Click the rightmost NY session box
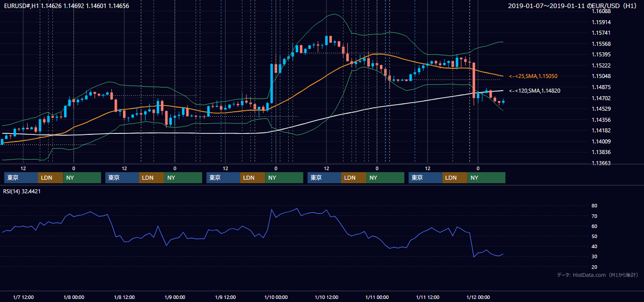The image size is (644, 302). [486, 178]
